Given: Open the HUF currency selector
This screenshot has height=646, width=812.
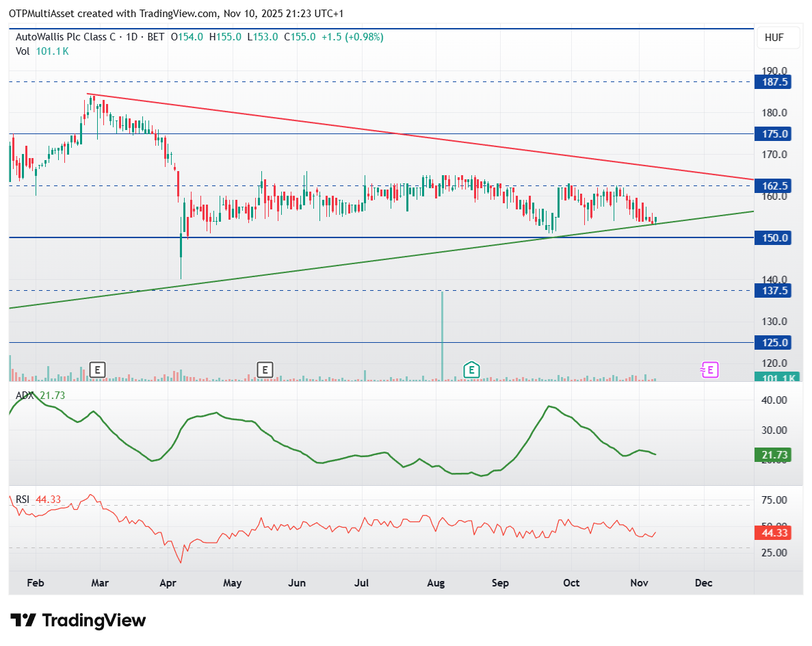Looking at the screenshot, I should click(779, 38).
